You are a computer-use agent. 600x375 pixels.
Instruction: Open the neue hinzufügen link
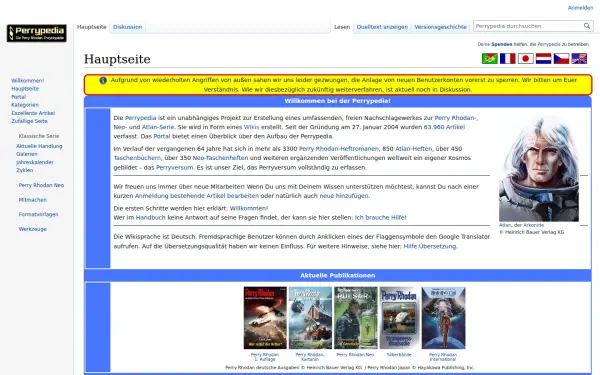[344, 196]
